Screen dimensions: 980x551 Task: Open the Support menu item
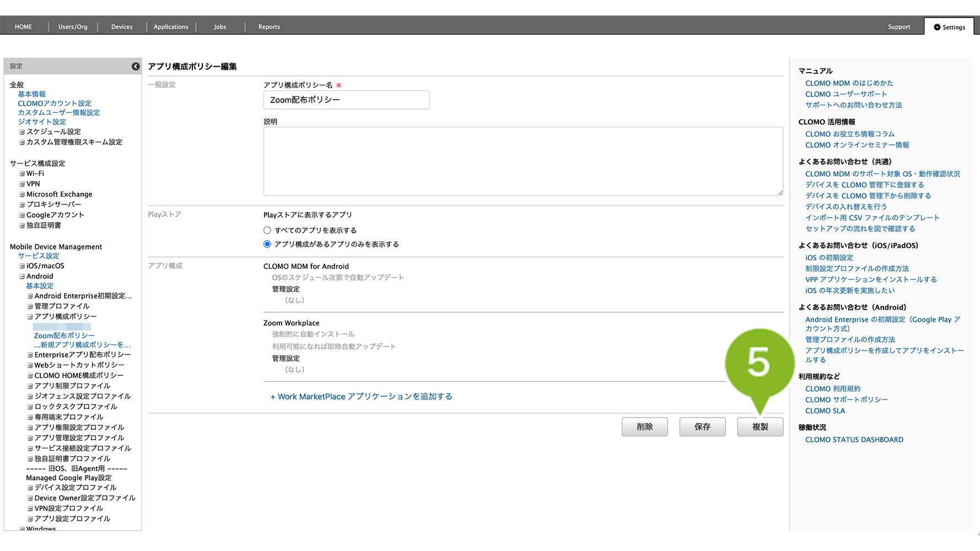coord(899,26)
